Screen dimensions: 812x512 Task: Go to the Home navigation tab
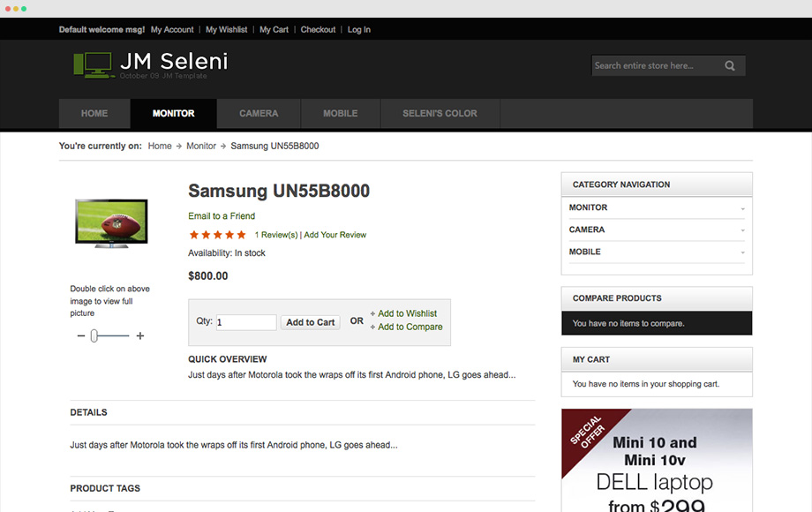point(94,113)
